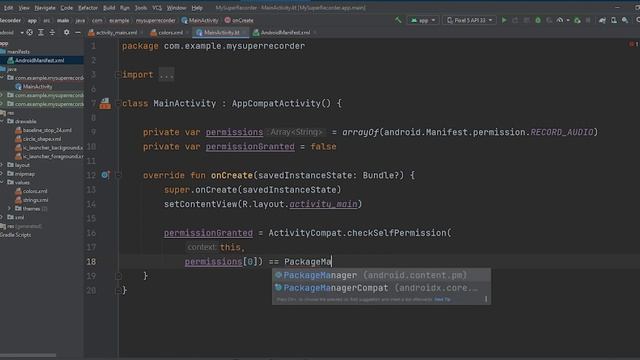
Task: Expand the layout folder
Action: point(2,165)
